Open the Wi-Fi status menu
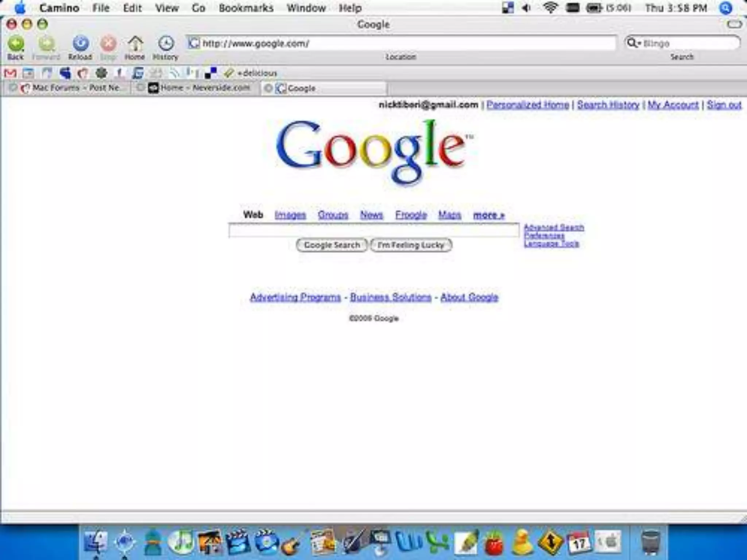 [x=550, y=8]
